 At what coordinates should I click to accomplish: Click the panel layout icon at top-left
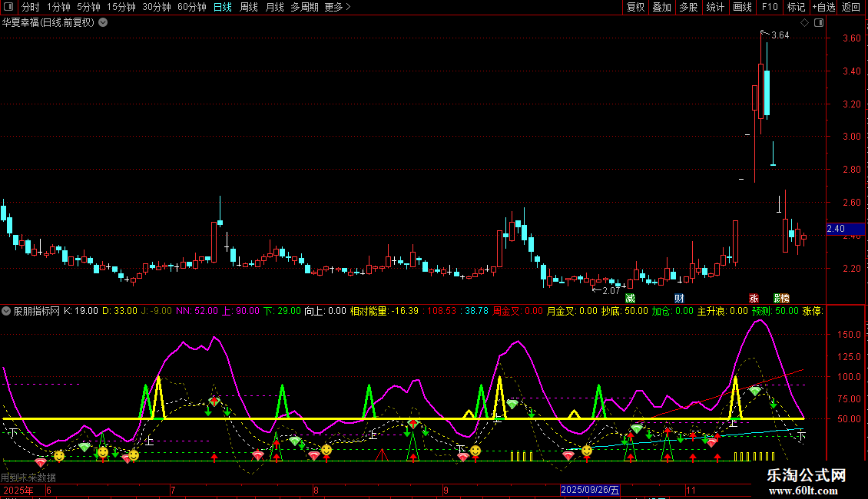point(10,8)
